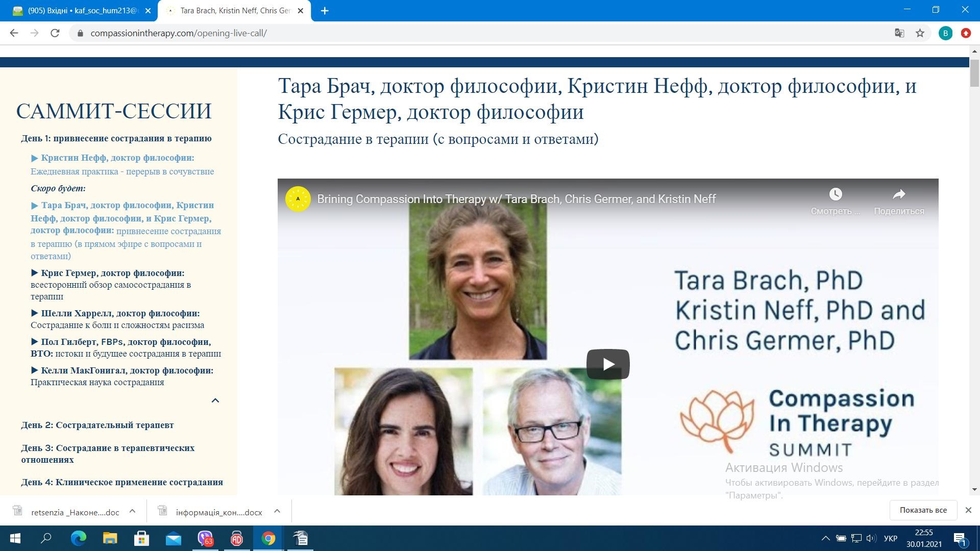Open options for retsenzia download
The height and width of the screenshot is (551, 980).
(132, 511)
